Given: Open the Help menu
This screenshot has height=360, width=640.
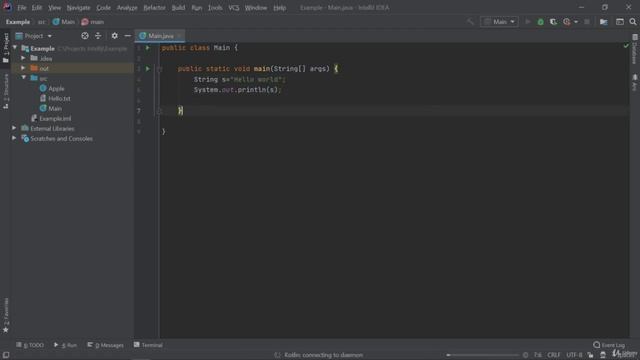Looking at the screenshot, I should click(x=280, y=8).
